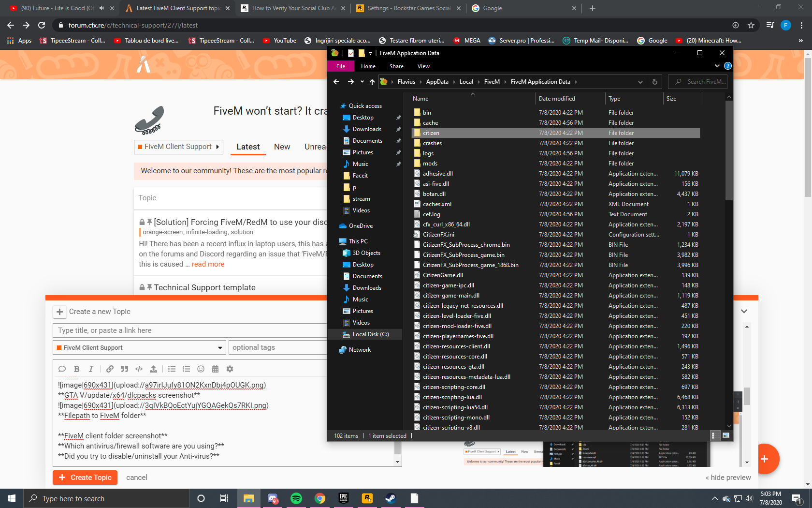Switch to Settings - Rockstar Games tab
The image size is (812, 508).
[409, 8]
